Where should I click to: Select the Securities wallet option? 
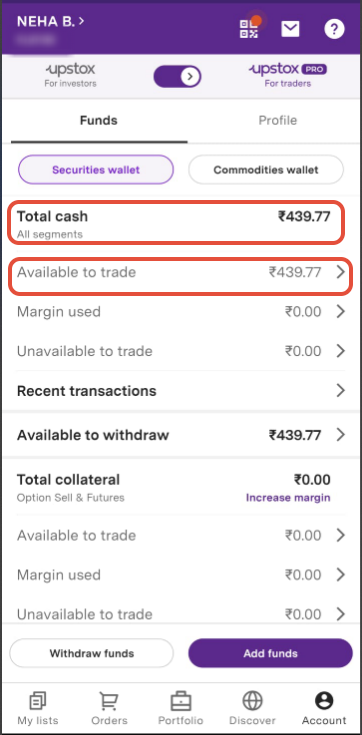click(96, 170)
